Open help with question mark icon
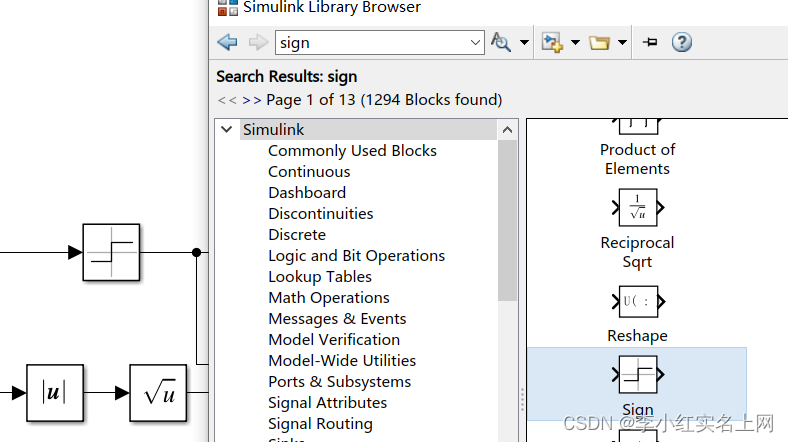Viewport: 788px width, 442px height. [x=681, y=42]
